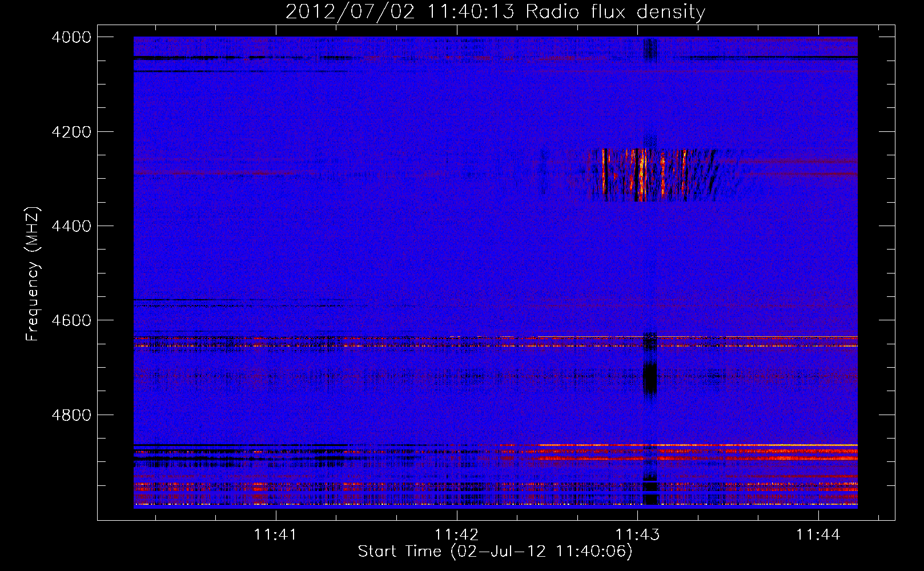924x571 pixels.
Task: Click the 11:42 time tick label
Action: (x=457, y=534)
